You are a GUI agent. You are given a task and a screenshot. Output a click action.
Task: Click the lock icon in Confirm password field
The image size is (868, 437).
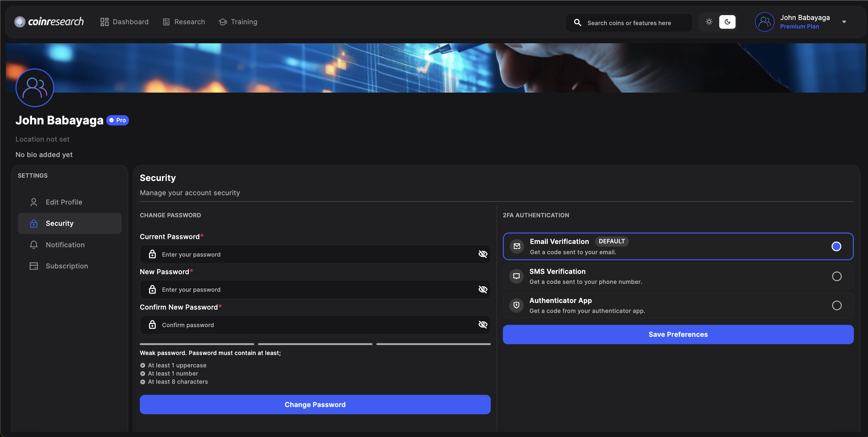tap(152, 324)
